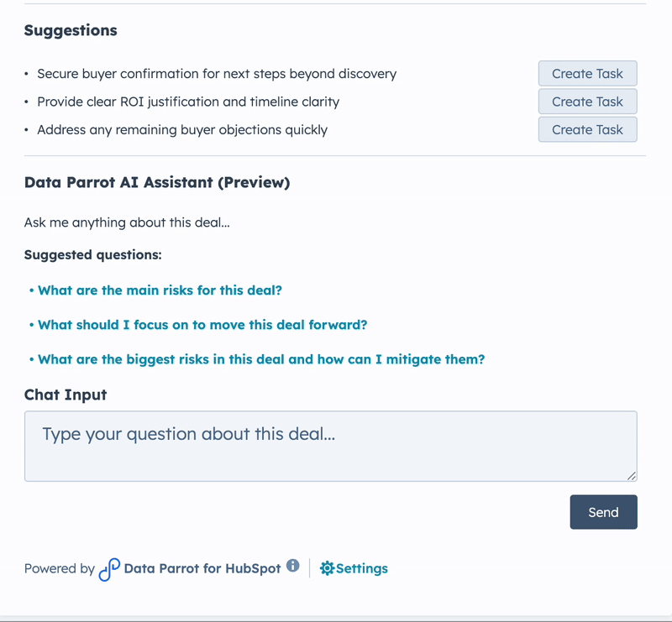This screenshot has width=672, height=622.
Task: Click the Data Parrot logo icon
Action: tap(109, 568)
